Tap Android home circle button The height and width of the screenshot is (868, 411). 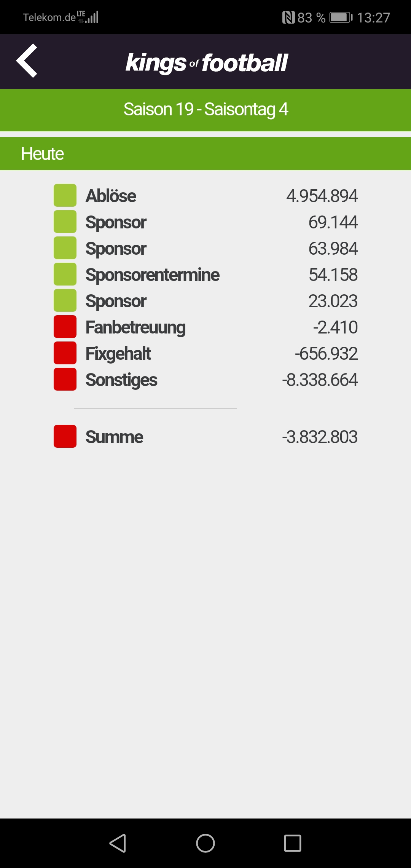coord(205,843)
